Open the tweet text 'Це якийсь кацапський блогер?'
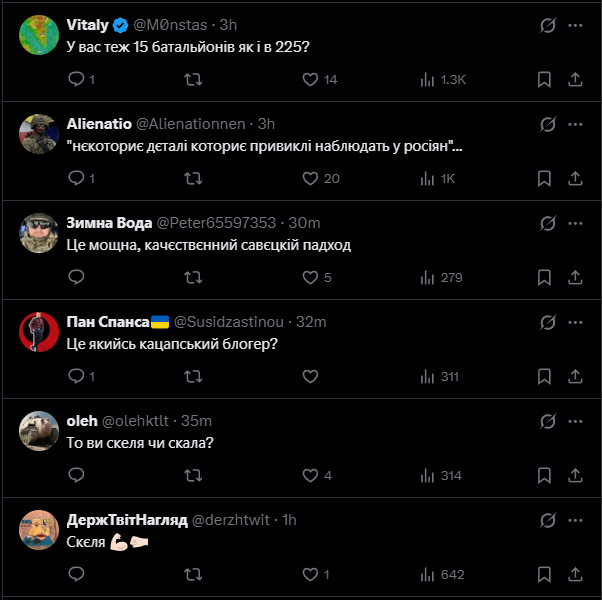The image size is (602, 600). point(171,344)
